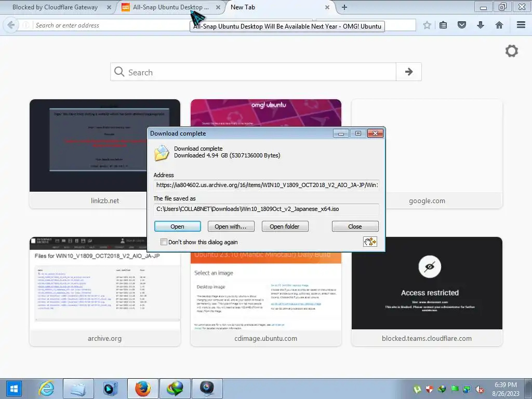532x399 pixels.
Task: Click the muted volume tray icon
Action: (x=480, y=389)
